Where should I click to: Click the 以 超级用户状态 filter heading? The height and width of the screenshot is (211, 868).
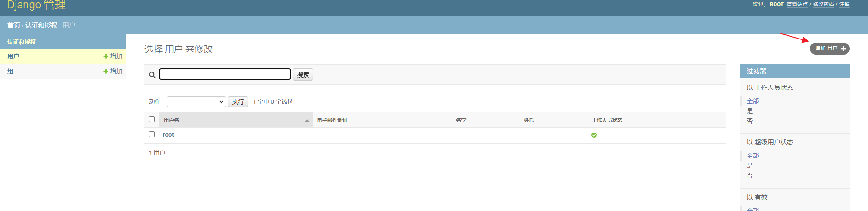(770, 142)
